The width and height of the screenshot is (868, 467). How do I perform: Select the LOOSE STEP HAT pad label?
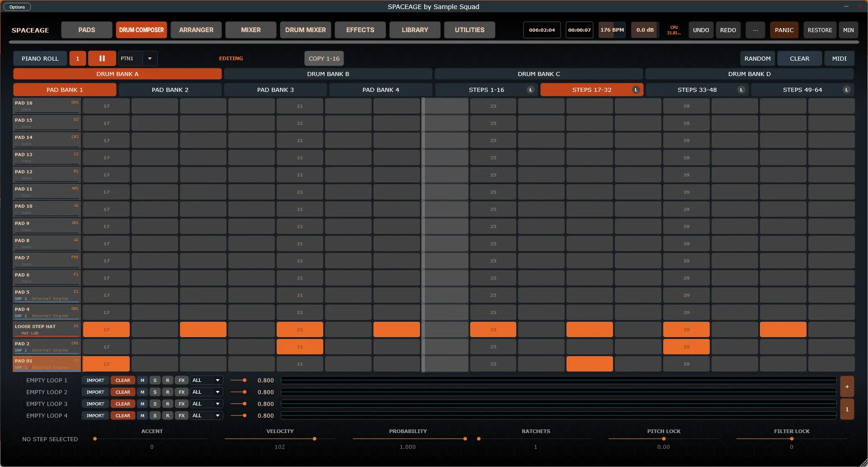tap(47, 329)
